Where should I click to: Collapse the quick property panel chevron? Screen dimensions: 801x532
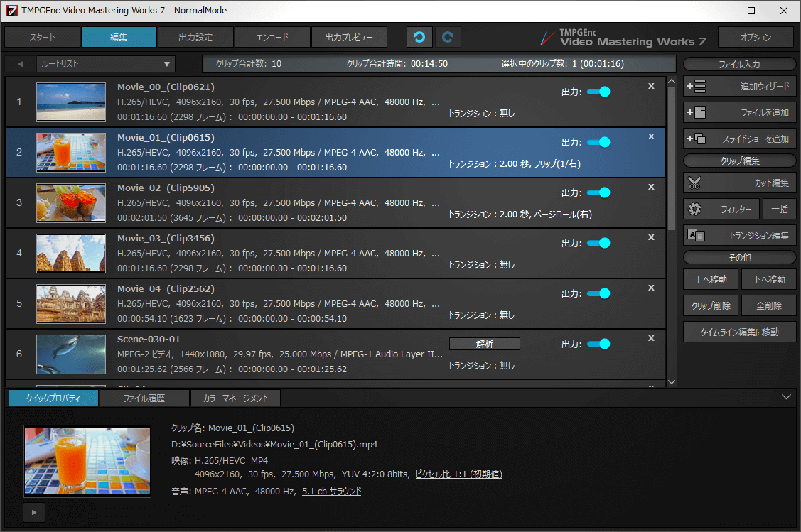786,397
